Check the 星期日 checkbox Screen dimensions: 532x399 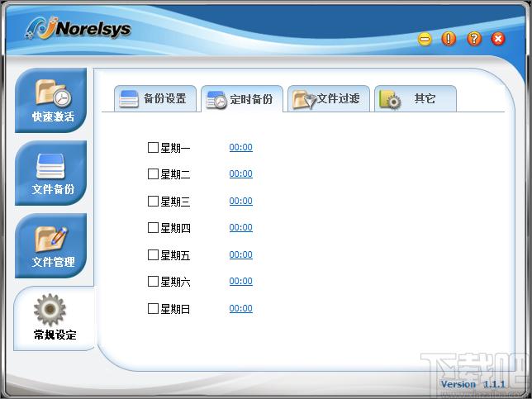click(153, 308)
